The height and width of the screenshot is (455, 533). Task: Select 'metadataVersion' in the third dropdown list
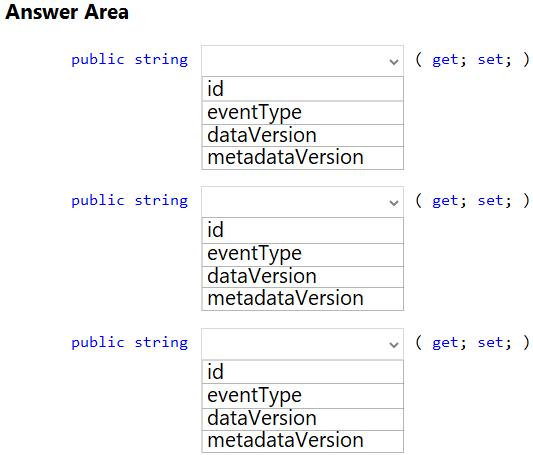(303, 441)
